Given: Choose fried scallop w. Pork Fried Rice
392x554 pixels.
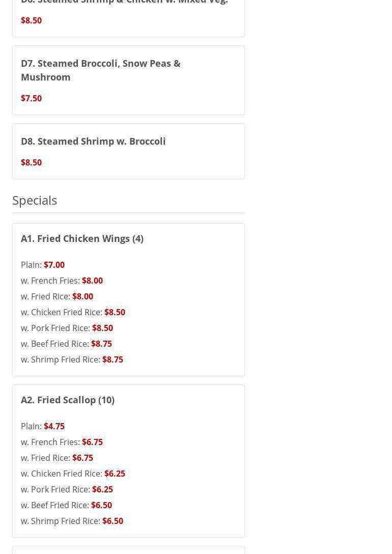Looking at the screenshot, I should tap(67, 489).
